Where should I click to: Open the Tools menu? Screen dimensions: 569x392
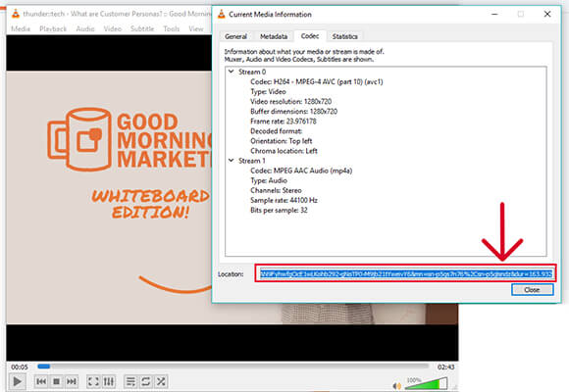[172, 28]
